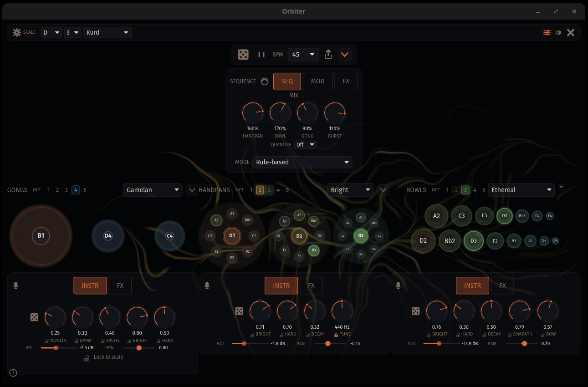Open the Ethereal preset dropdown for Bowls
Screen dimensions: 588x387
(521, 190)
